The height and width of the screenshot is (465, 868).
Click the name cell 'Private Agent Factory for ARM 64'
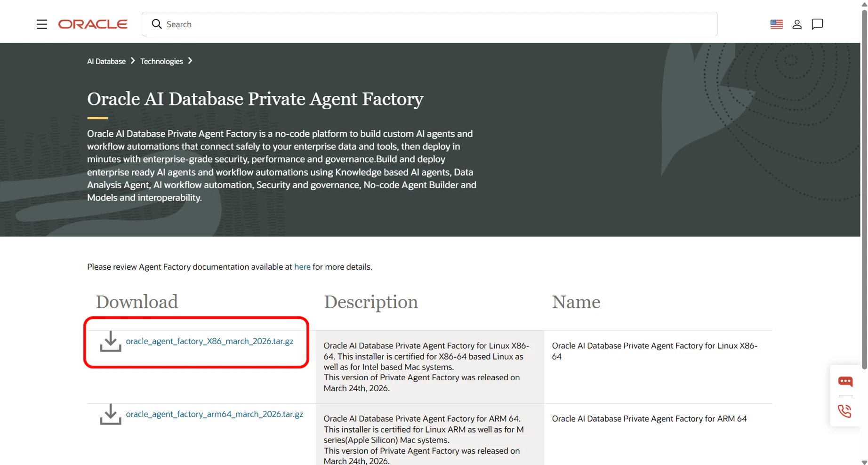coord(649,419)
